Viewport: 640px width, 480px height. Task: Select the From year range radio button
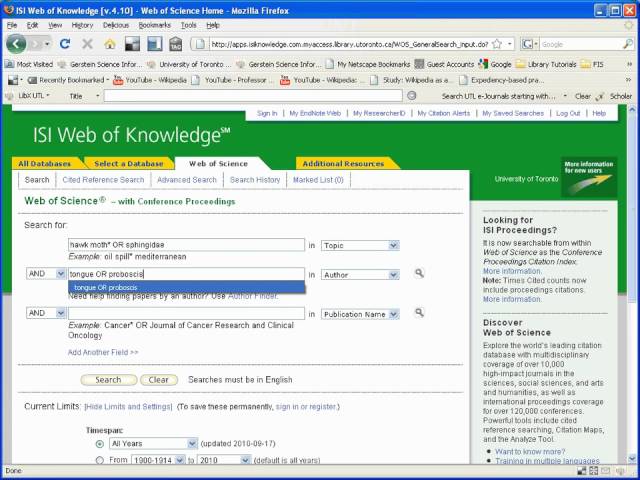pos(100,460)
